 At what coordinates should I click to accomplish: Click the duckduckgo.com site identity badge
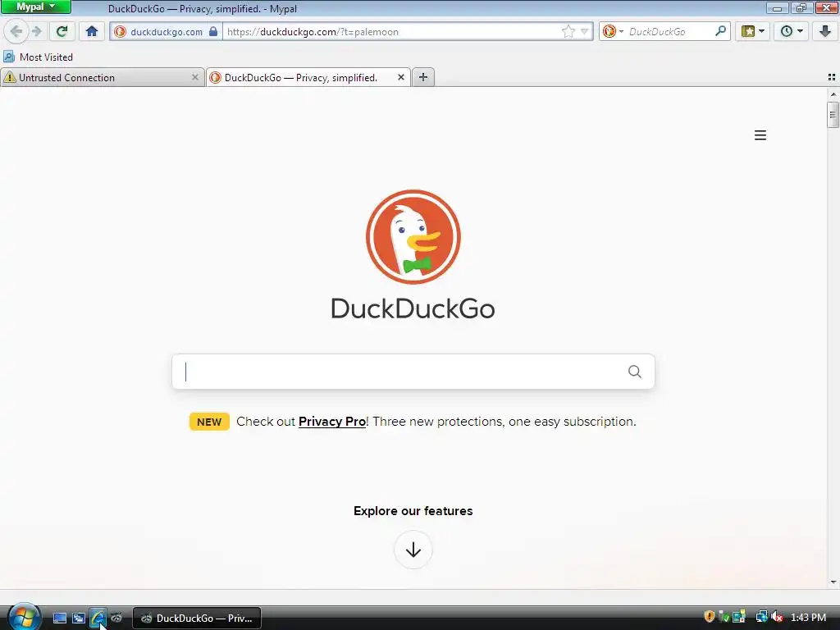(166, 32)
